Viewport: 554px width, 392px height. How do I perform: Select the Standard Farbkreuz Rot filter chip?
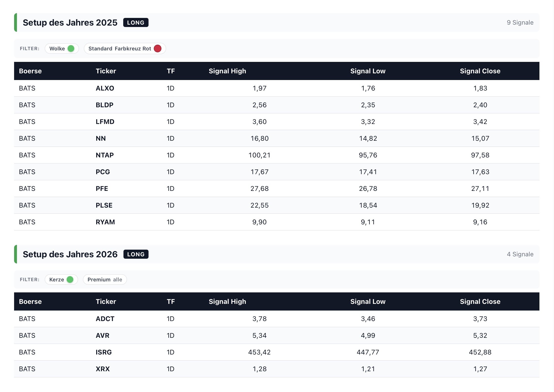[x=120, y=48]
